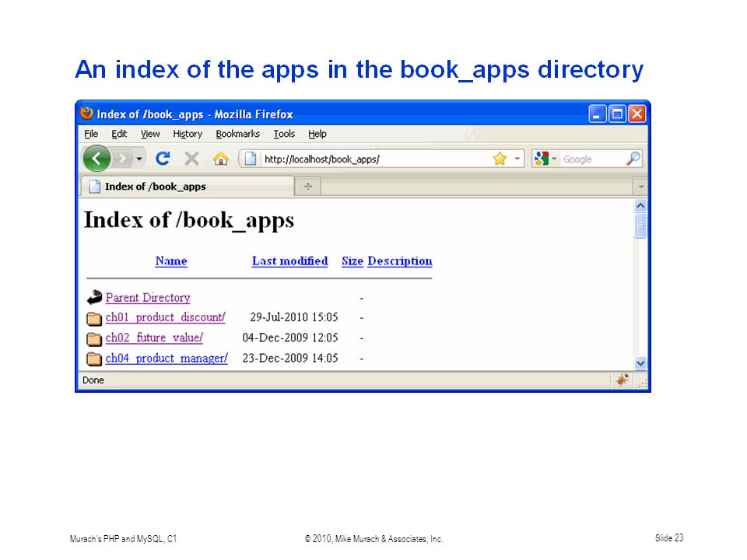Click the scrollbar down arrow
Viewport: 747px width, 560px height.
coord(640,363)
